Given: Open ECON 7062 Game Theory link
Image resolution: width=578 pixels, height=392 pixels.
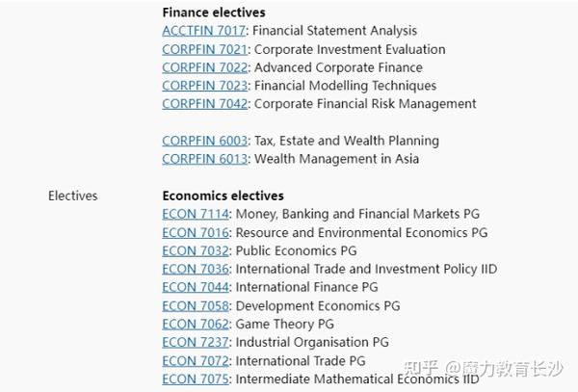Looking at the screenshot, I should coord(196,324).
